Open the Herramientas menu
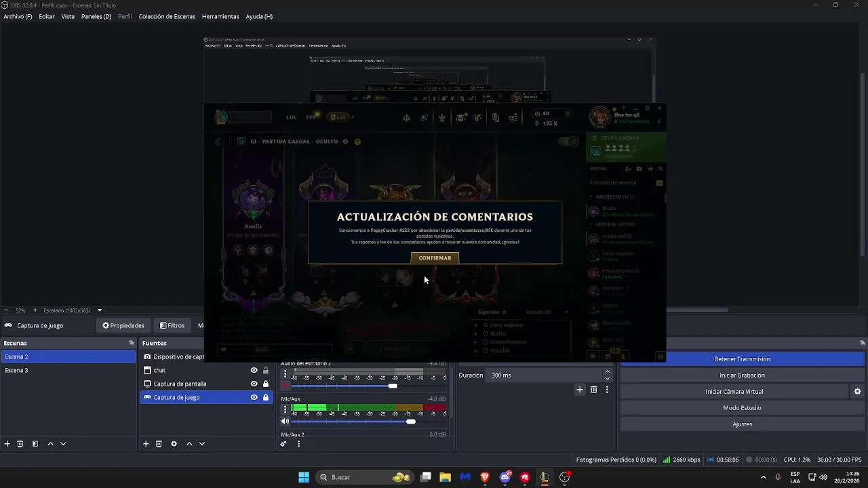Screen dimensions: 868x488 tap(220, 16)
